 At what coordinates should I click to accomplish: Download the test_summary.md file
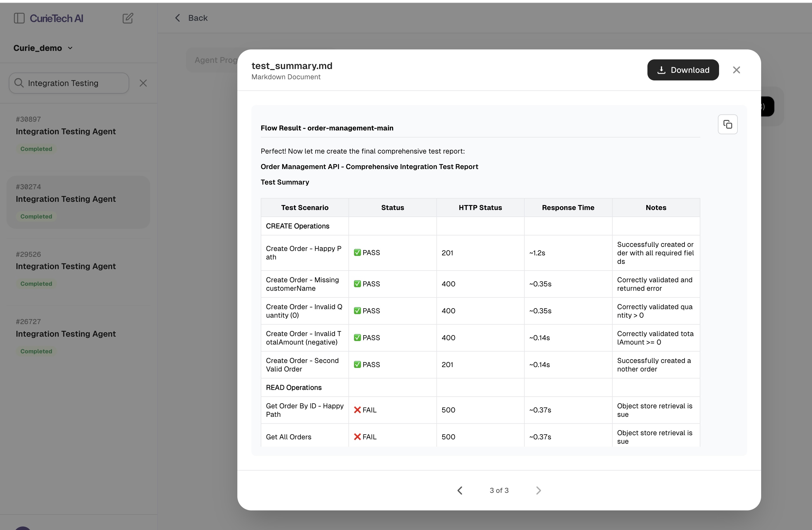click(x=683, y=70)
